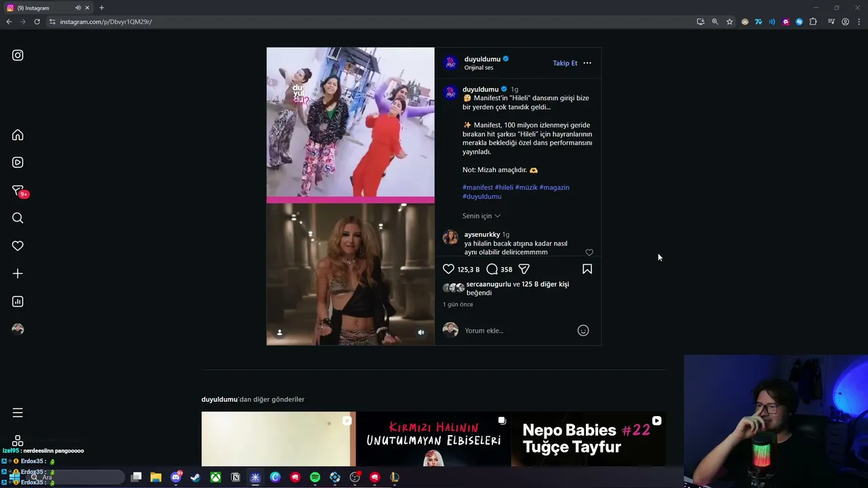
Task: Open the Extensions puzzle menu
Action: [x=813, y=22]
